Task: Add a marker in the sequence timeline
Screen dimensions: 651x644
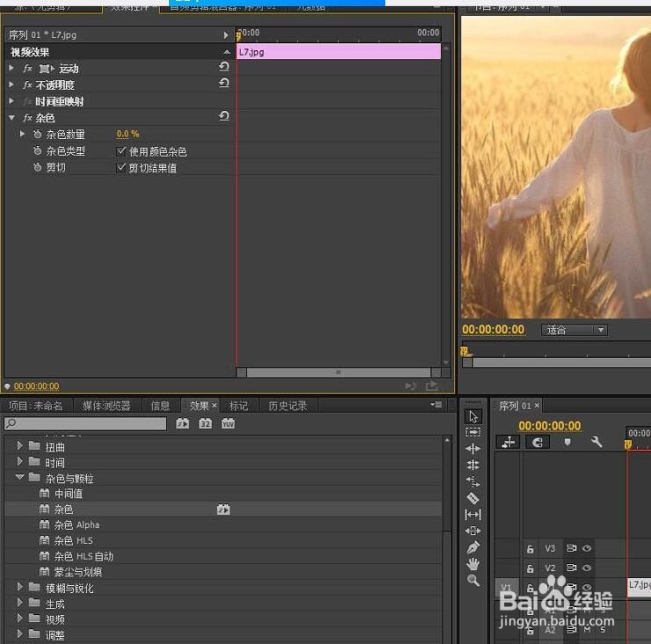Action: (567, 443)
